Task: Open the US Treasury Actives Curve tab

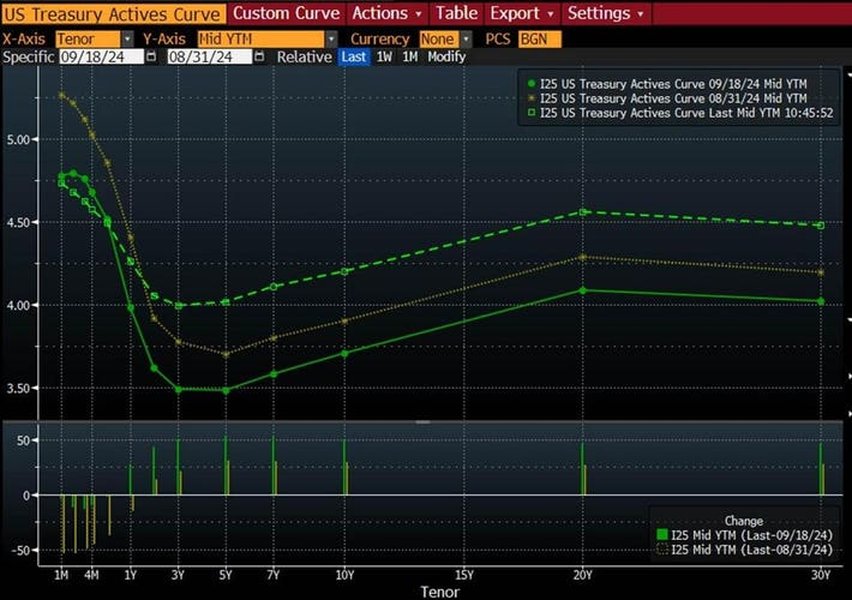Action: 113,14
